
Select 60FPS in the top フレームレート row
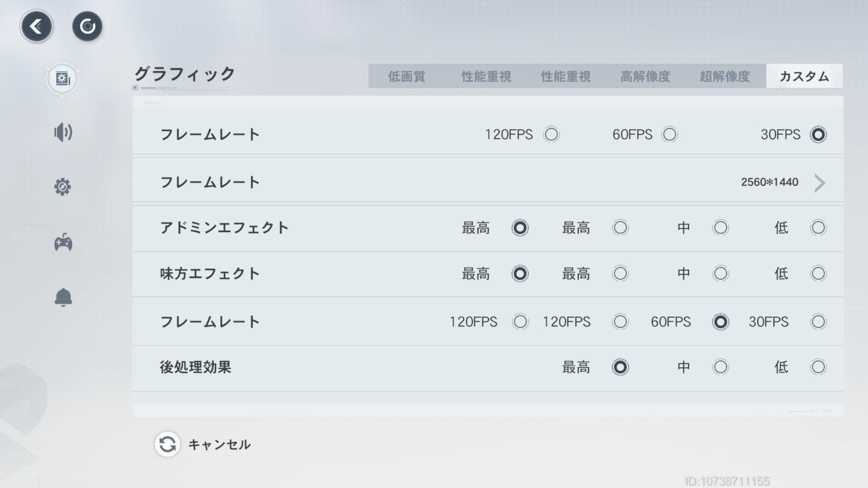click(x=669, y=135)
